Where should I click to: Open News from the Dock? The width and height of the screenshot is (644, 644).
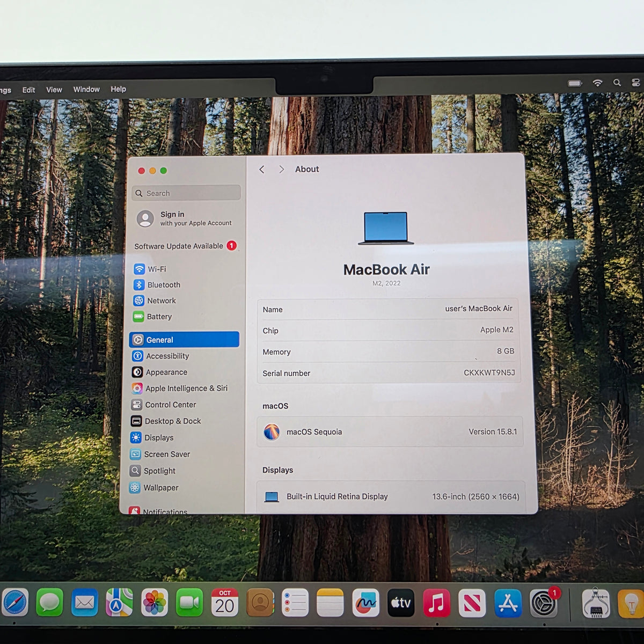pos(472,602)
